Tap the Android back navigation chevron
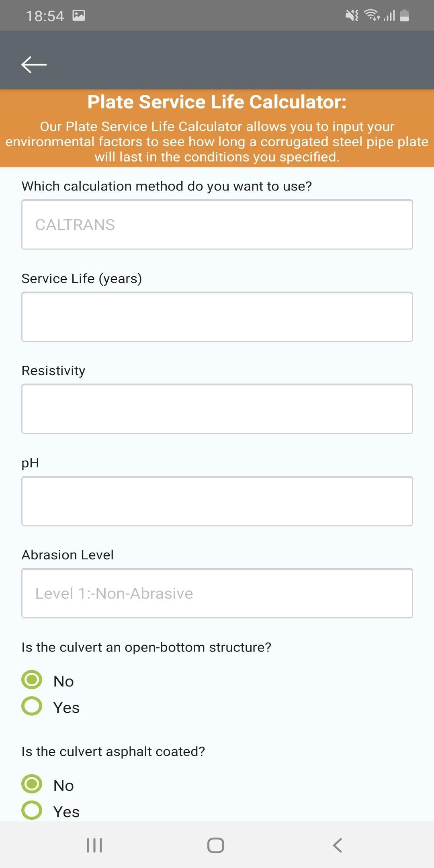Screen dimensions: 434x868 [338, 845]
